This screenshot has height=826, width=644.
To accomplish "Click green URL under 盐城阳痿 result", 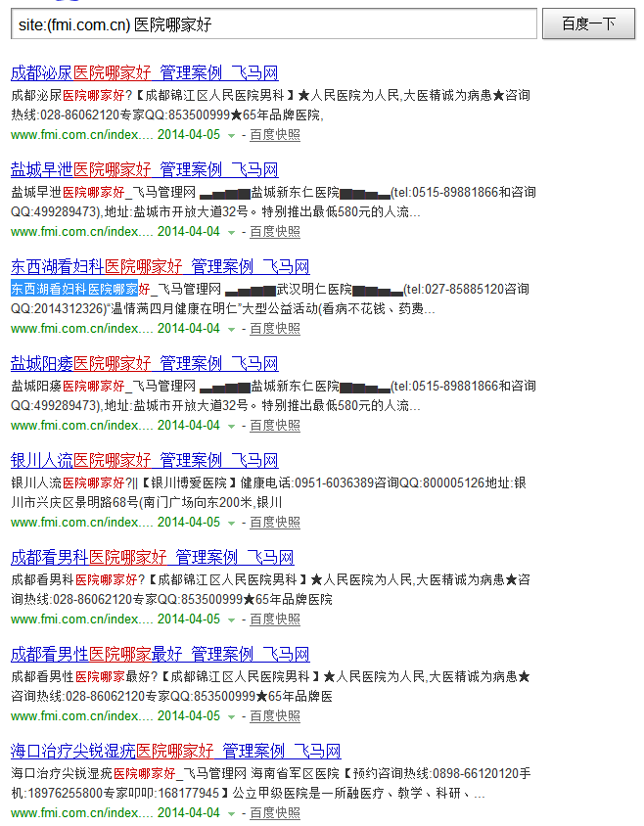I will tap(81, 426).
